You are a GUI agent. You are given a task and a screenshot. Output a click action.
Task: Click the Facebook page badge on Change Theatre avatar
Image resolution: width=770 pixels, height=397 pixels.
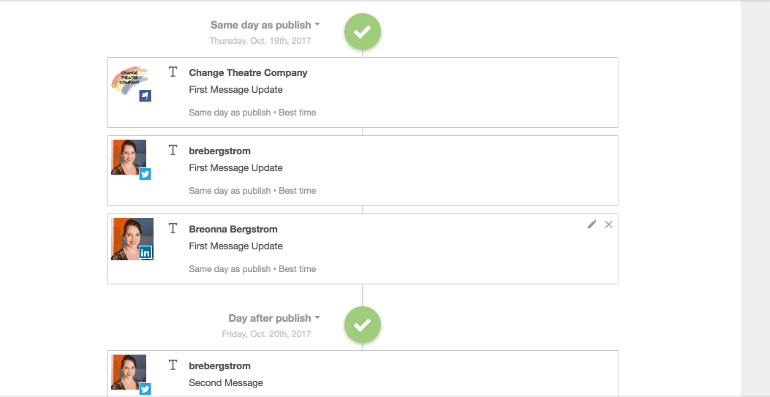click(x=145, y=96)
